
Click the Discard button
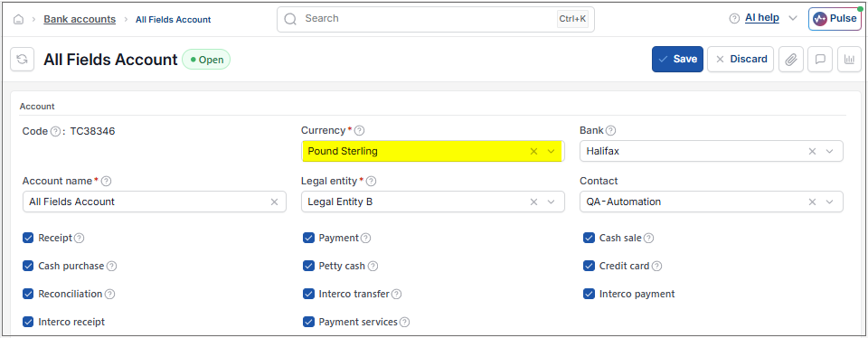tap(741, 59)
